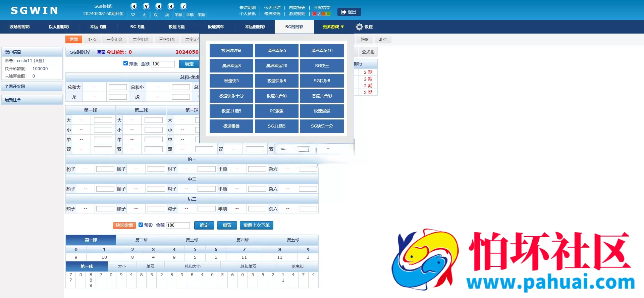Screen dimensions: 644x298
Task: Open settings via the gear icon
Action: tap(359, 27)
